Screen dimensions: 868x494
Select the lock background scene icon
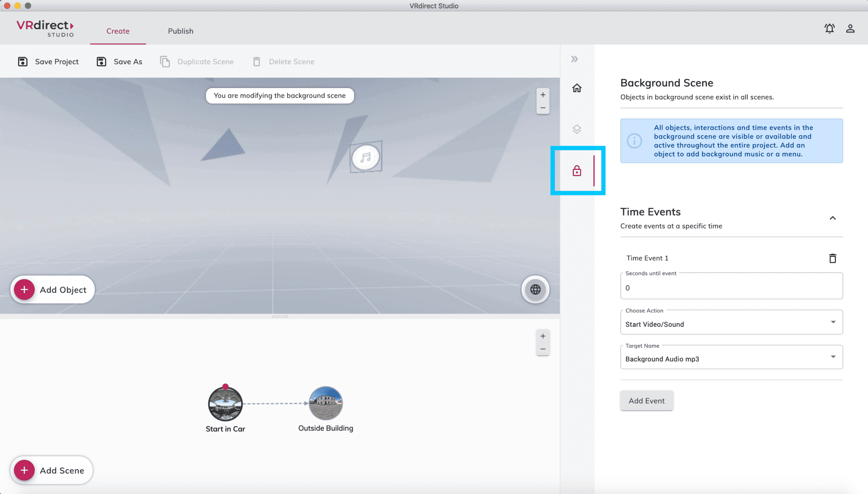pos(577,171)
